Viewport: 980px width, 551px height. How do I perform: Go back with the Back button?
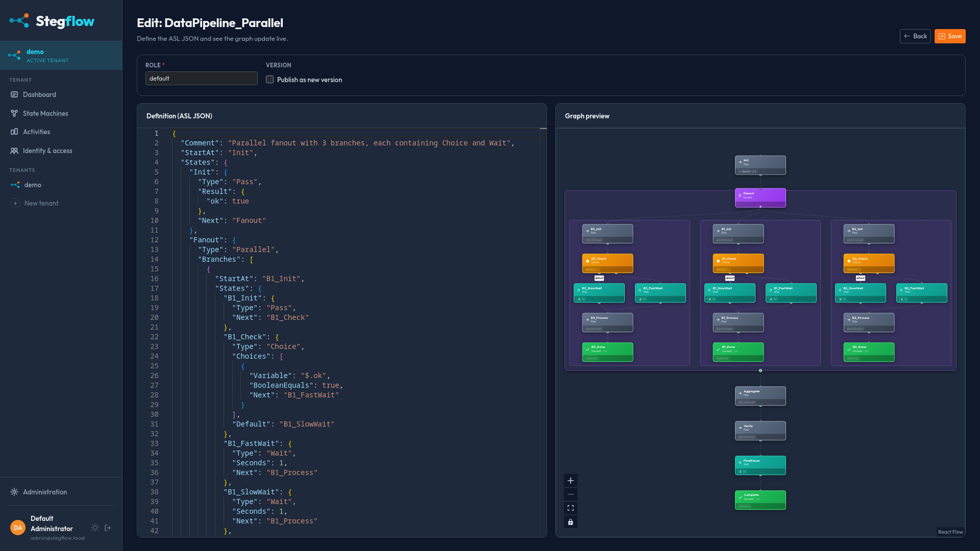[915, 36]
